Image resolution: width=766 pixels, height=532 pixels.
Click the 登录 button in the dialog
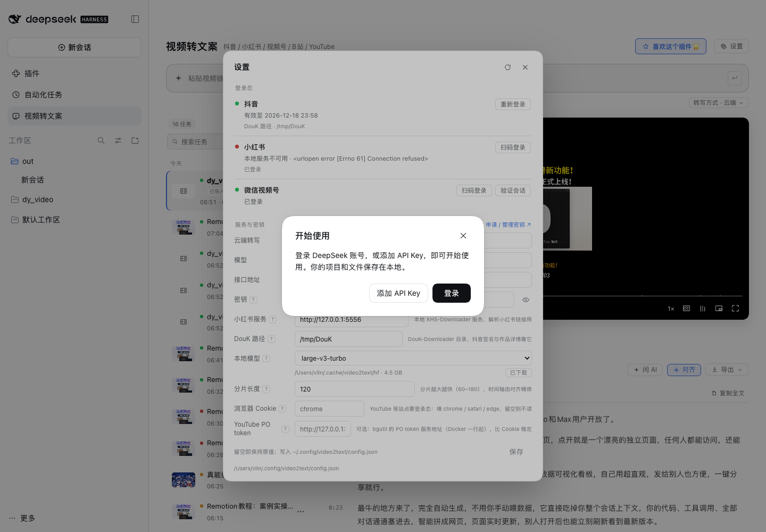452,293
